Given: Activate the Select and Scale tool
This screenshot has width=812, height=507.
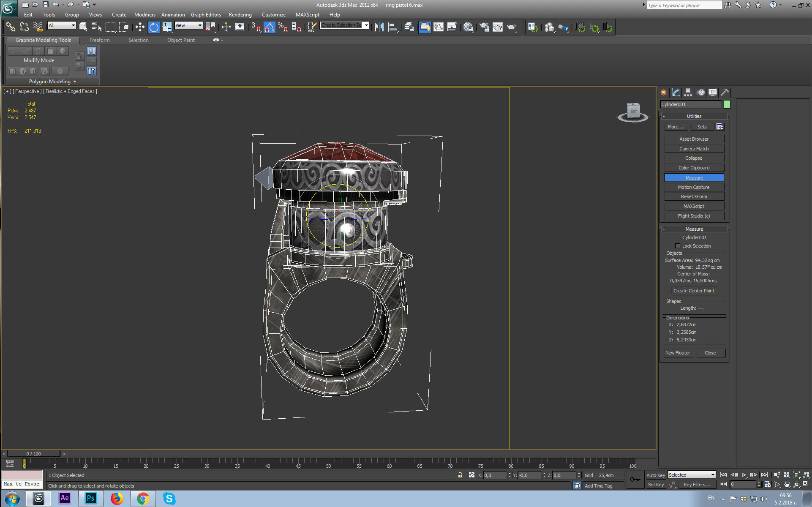Looking at the screenshot, I should pyautogui.click(x=167, y=27).
